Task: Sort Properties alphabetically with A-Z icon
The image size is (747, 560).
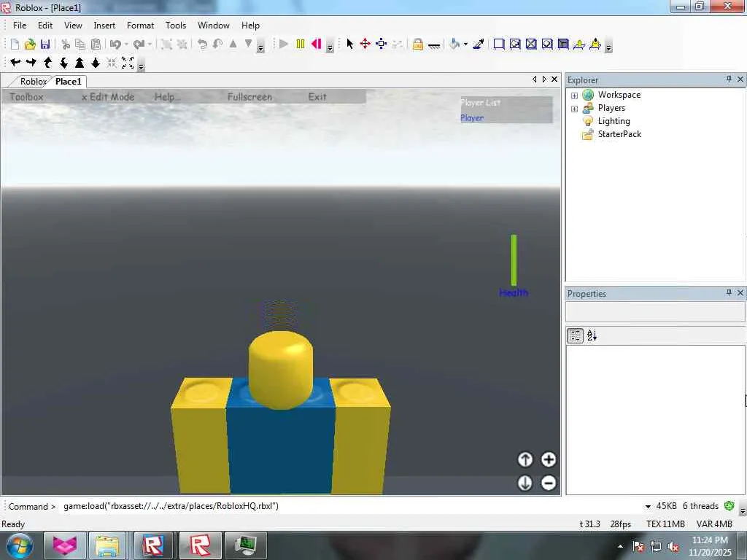Action: click(x=592, y=335)
